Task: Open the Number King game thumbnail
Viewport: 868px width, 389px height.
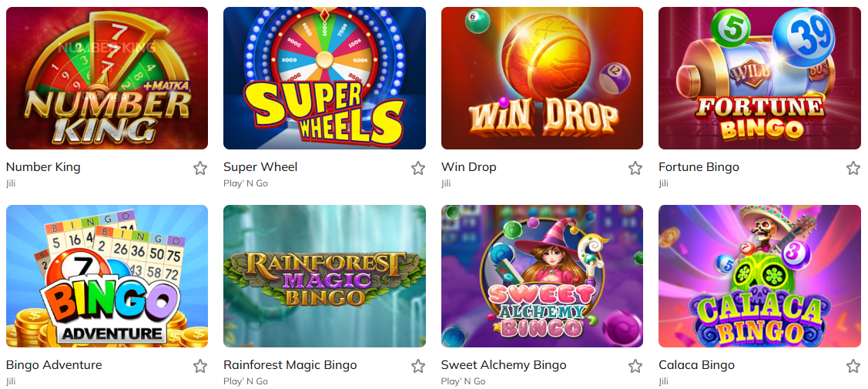Action: click(107, 78)
